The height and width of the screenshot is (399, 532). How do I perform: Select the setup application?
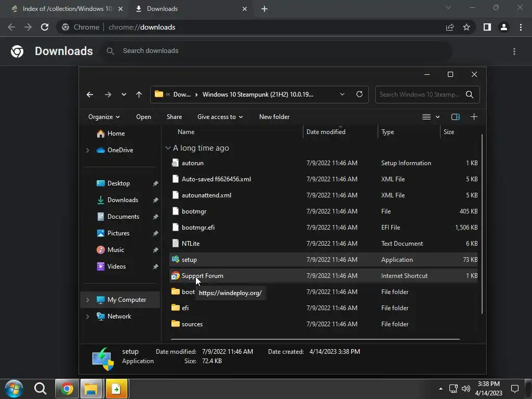click(323, 260)
